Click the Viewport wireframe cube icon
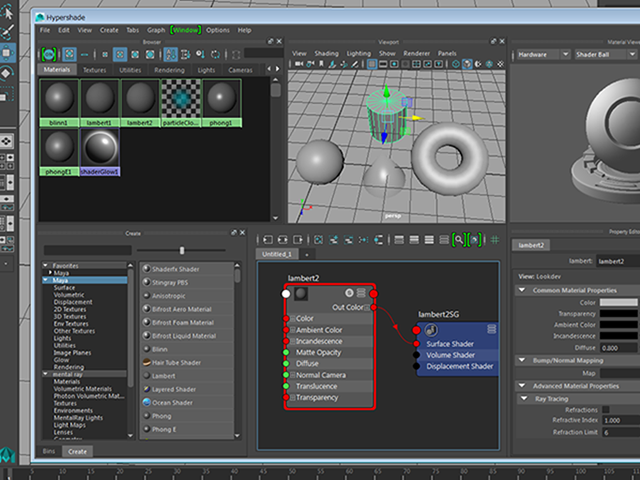 click(456, 64)
